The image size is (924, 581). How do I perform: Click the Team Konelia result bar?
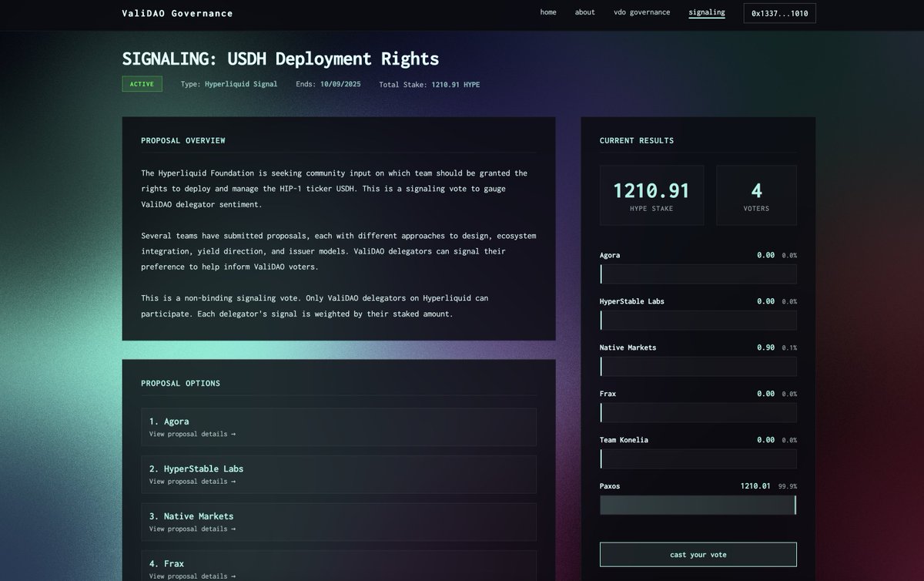coord(698,459)
